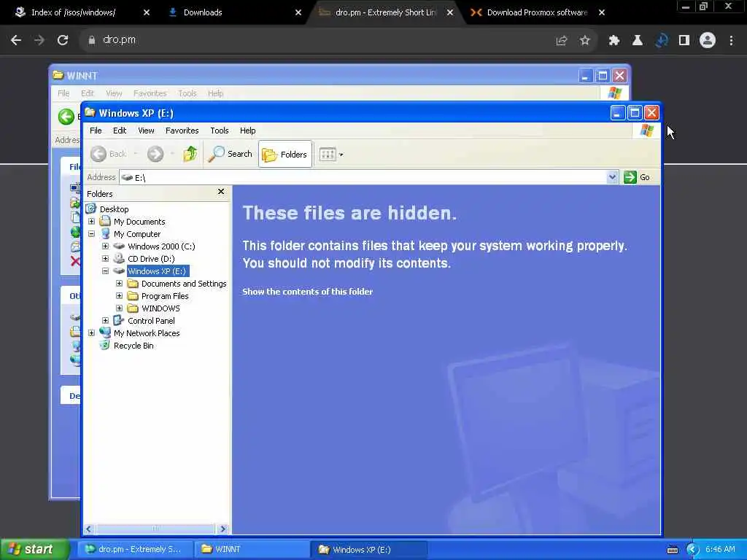Collapse Windows XP (E:) tree node
This screenshot has width=747, height=560.
click(x=105, y=271)
